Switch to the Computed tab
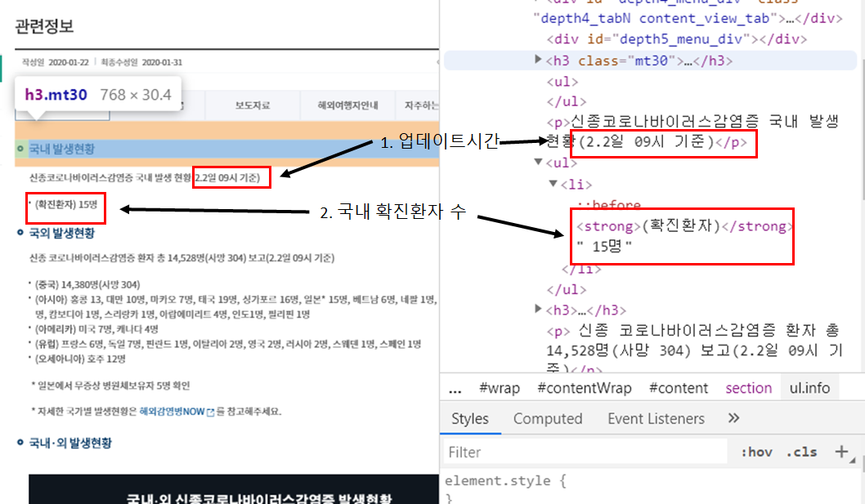 [x=548, y=418]
